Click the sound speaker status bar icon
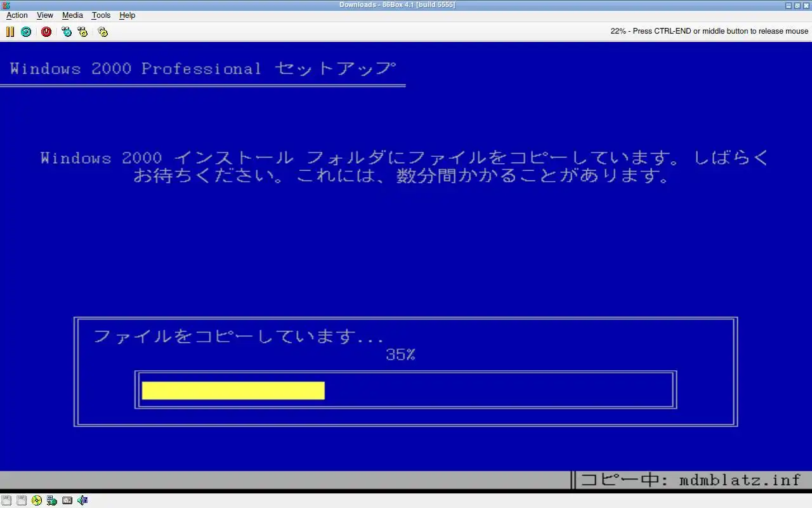812x508 pixels. [82, 500]
